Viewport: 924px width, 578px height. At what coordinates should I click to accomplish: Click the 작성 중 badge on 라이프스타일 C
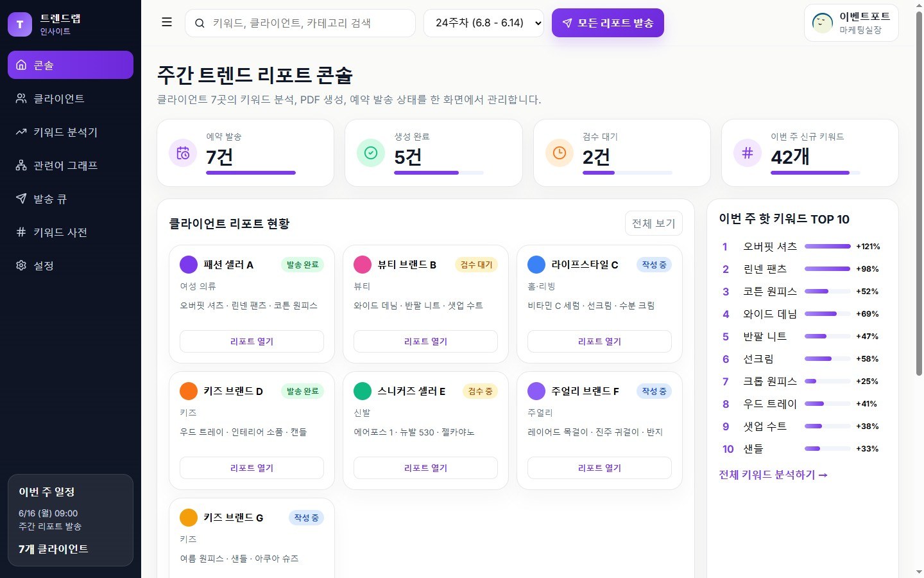[654, 265]
